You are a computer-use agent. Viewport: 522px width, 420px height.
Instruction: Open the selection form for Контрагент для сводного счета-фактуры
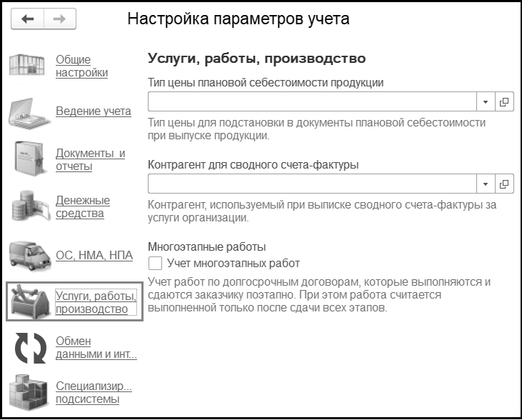(x=504, y=184)
